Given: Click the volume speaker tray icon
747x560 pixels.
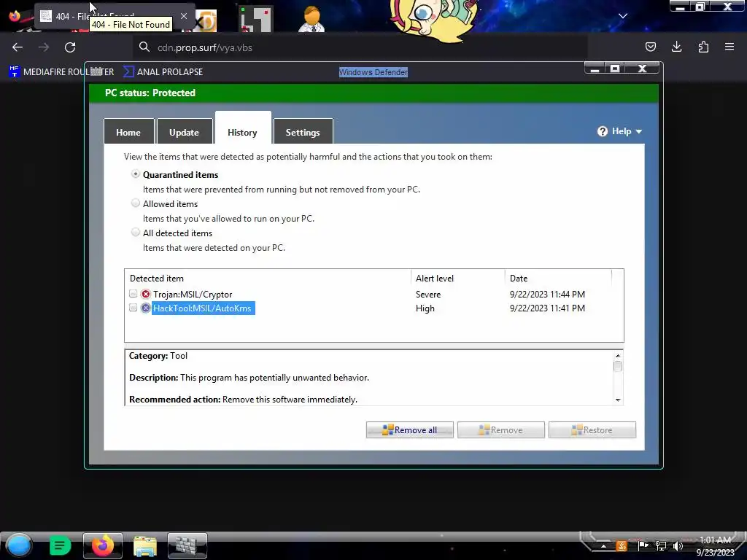Looking at the screenshot, I should coord(678,545).
